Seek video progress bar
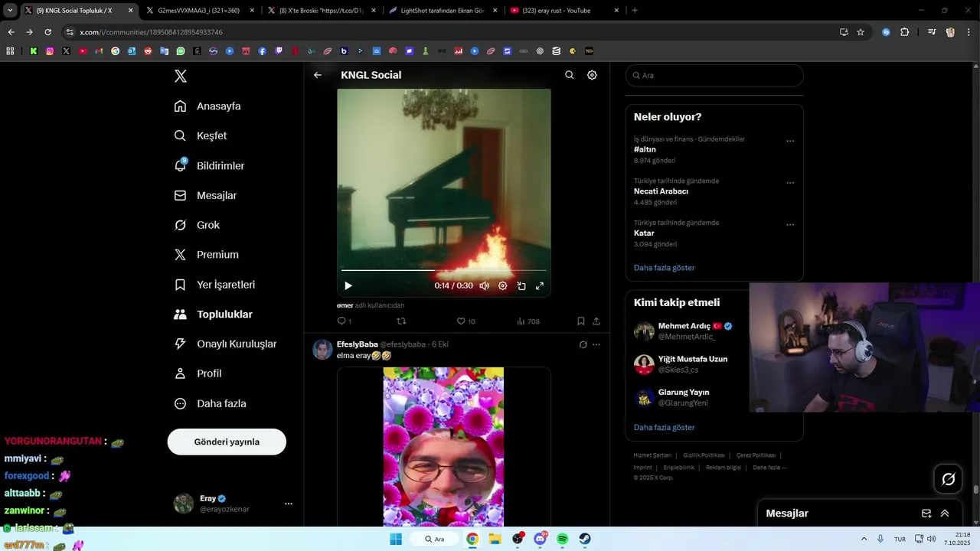This screenshot has width=980, height=551. coord(444,270)
